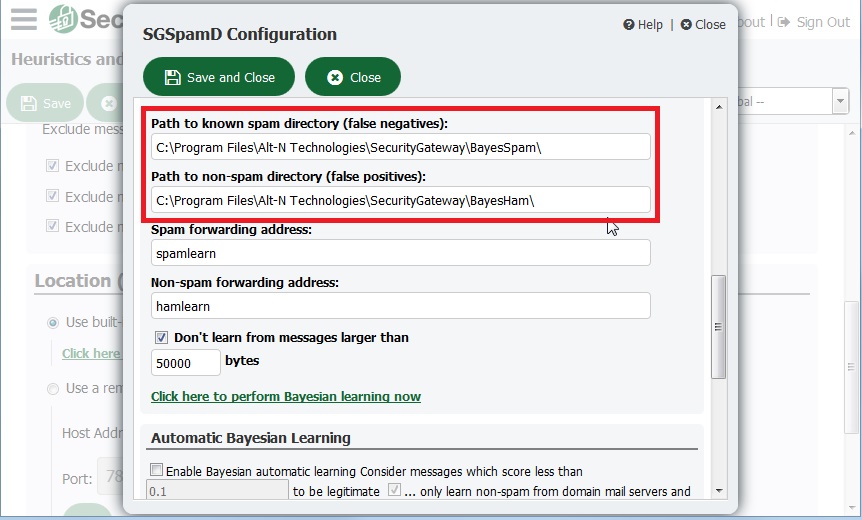Click the background page scrollbar thumb
Screen dimensions: 862x520
click(851, 366)
